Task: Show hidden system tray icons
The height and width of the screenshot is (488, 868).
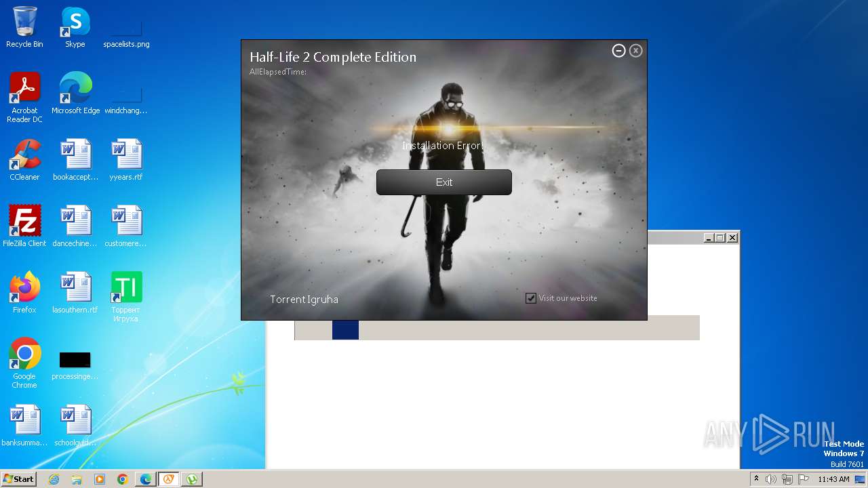Action: click(x=757, y=479)
